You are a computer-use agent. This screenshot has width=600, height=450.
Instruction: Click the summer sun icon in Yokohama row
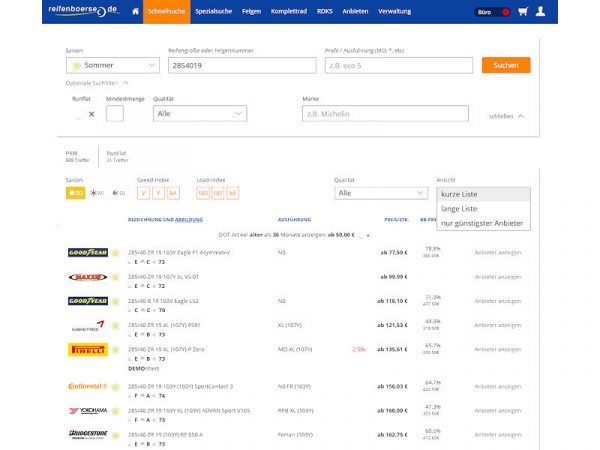coord(116,411)
